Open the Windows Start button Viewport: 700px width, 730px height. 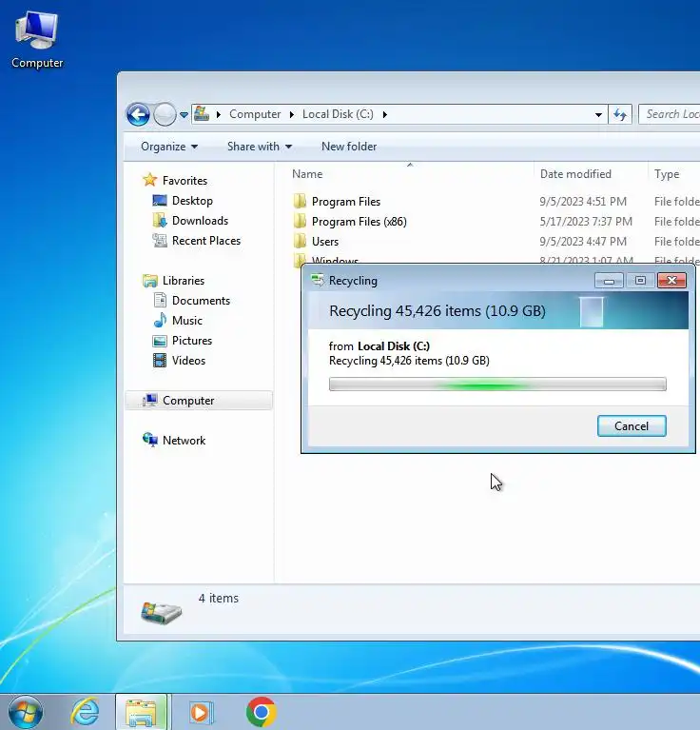tap(26, 712)
